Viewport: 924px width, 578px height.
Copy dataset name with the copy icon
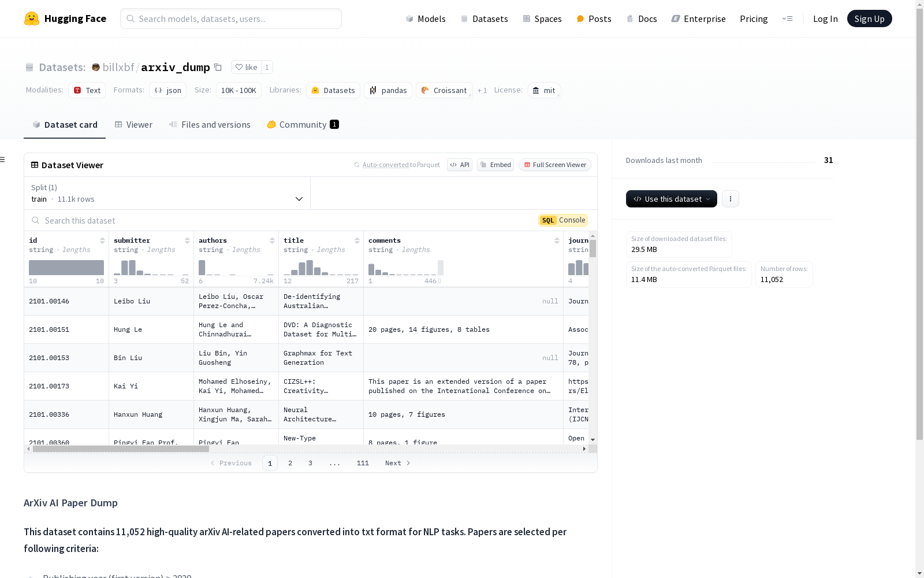[218, 67]
